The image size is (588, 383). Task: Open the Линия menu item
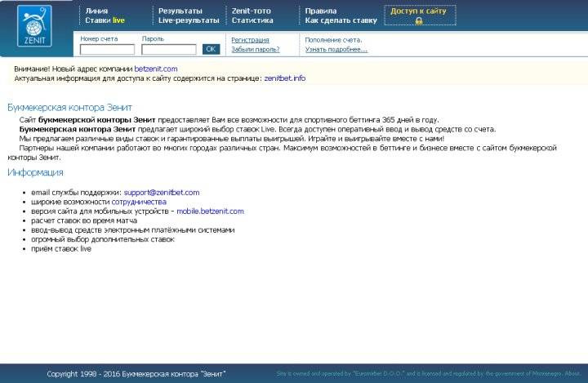click(x=96, y=11)
